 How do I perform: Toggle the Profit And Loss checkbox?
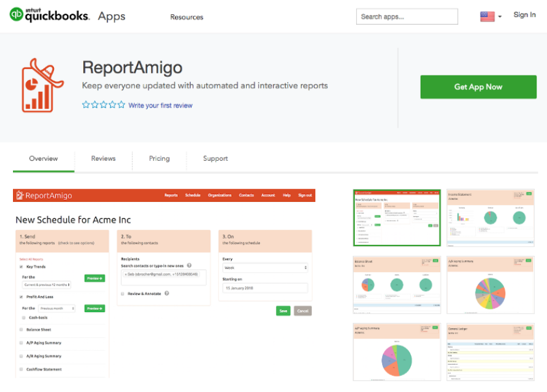click(x=21, y=297)
